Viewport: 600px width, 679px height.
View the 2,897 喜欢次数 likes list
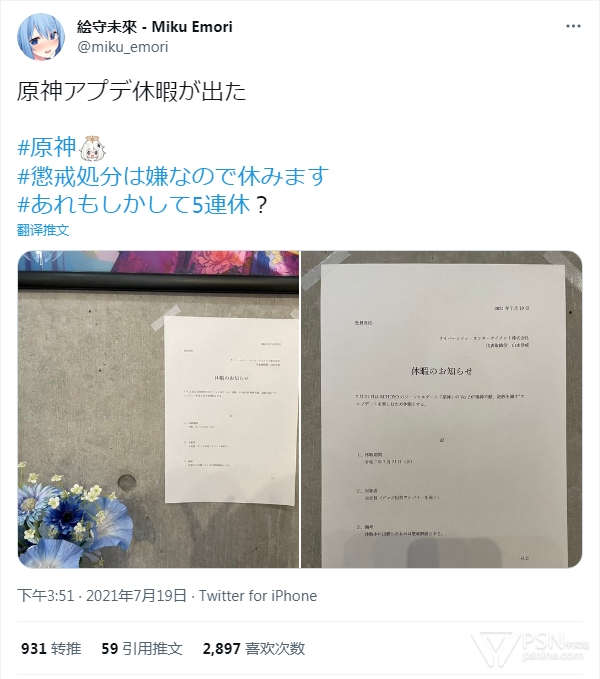[x=254, y=648]
